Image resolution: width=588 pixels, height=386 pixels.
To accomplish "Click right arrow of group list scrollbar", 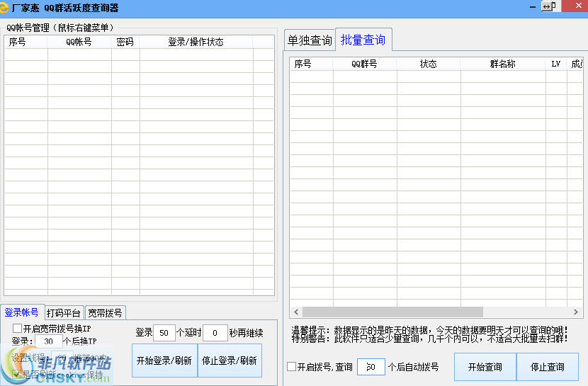I will pyautogui.click(x=576, y=312).
